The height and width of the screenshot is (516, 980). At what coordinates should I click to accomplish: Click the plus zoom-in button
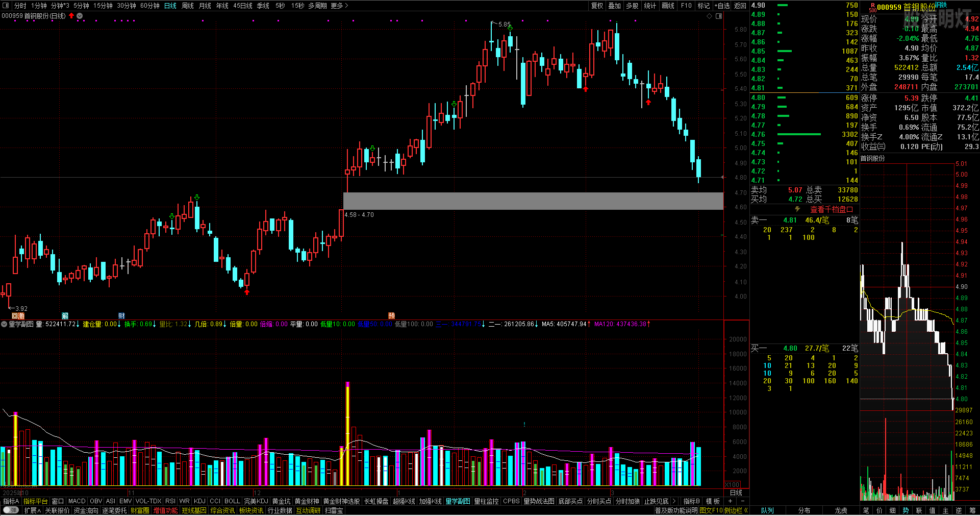point(730,501)
